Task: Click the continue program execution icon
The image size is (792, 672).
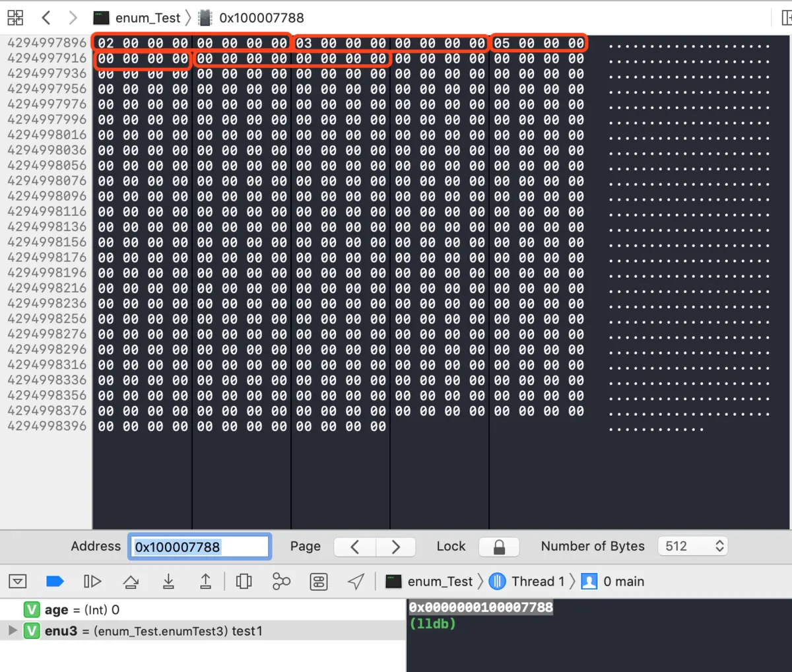Action: (x=92, y=581)
